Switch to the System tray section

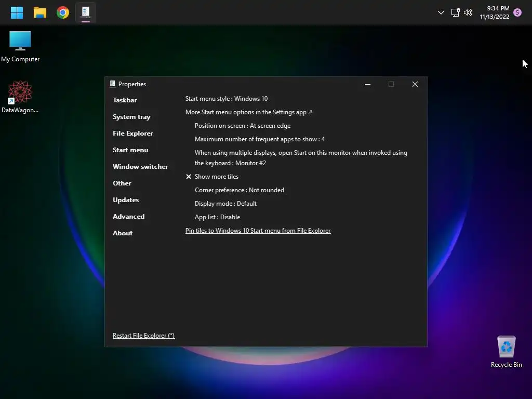(x=131, y=117)
